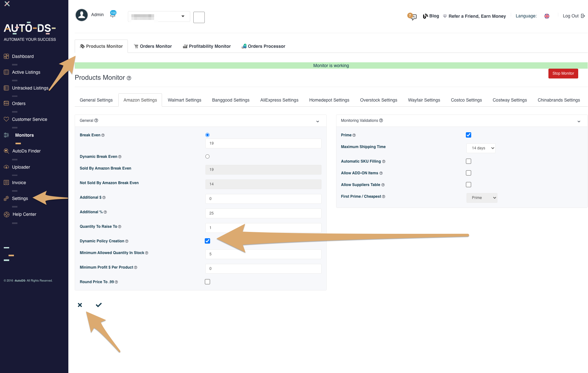Open the store selector dropdown in header

(159, 16)
